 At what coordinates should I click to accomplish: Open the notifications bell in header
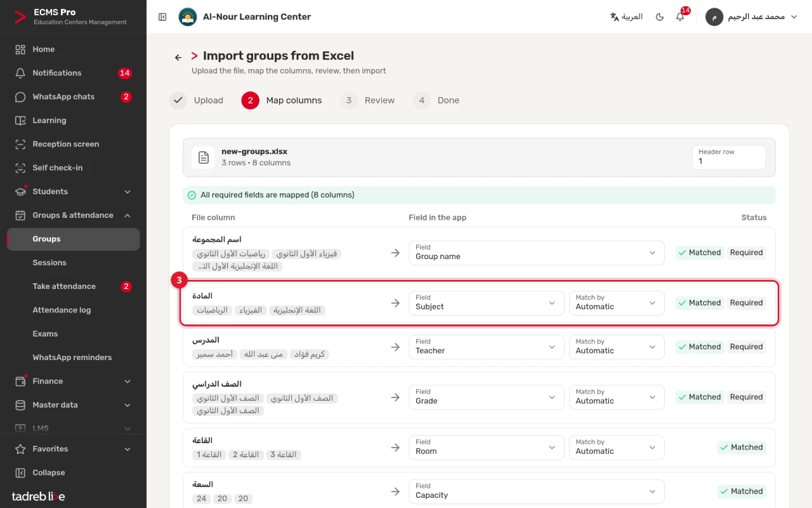tap(680, 17)
